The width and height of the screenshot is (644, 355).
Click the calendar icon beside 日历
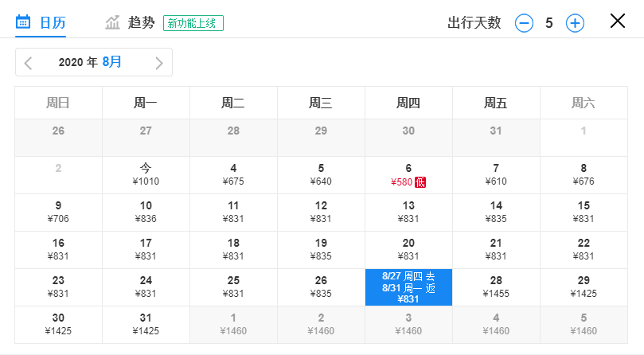[x=24, y=22]
